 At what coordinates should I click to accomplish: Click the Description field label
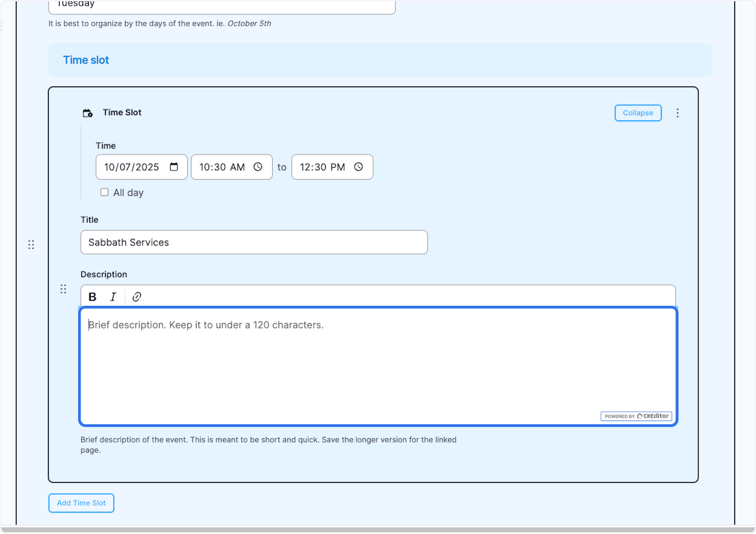pyautogui.click(x=104, y=274)
